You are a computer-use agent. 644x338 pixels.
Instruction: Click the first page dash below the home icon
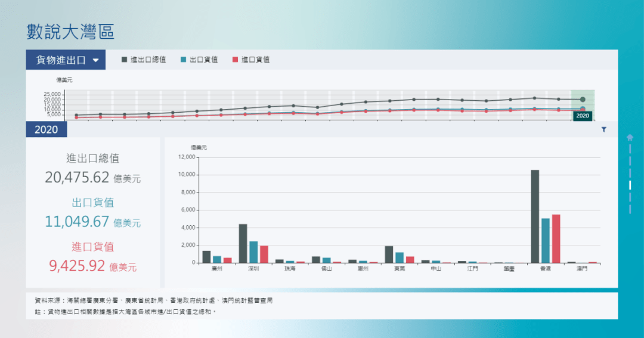pos(630,148)
